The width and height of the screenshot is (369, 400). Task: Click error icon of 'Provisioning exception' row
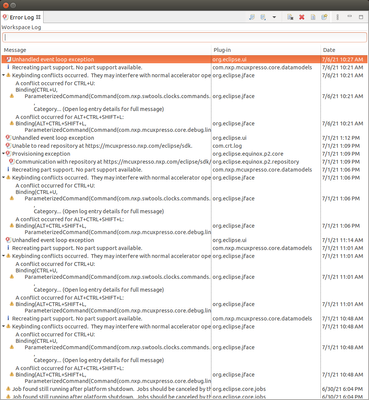[9, 154]
